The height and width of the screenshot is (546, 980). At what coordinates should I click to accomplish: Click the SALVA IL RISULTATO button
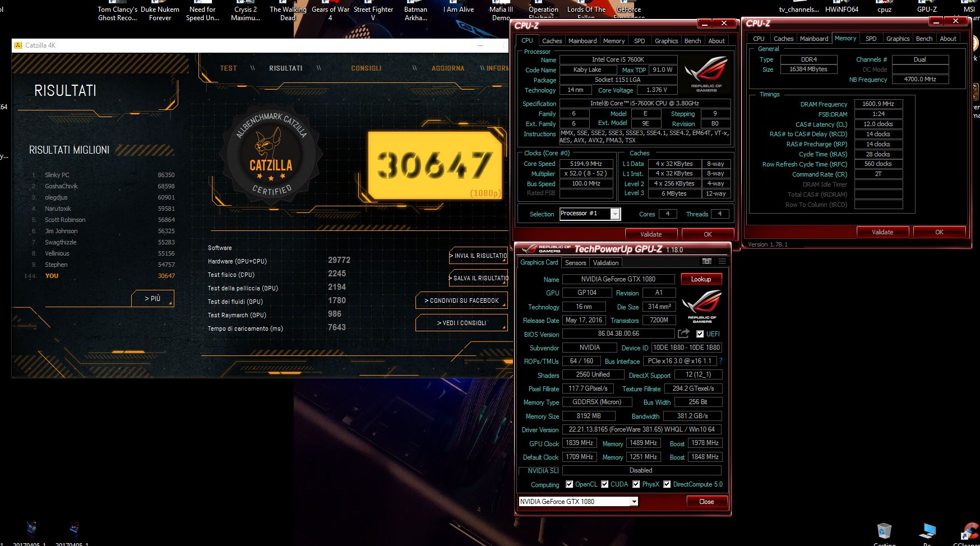pos(478,278)
